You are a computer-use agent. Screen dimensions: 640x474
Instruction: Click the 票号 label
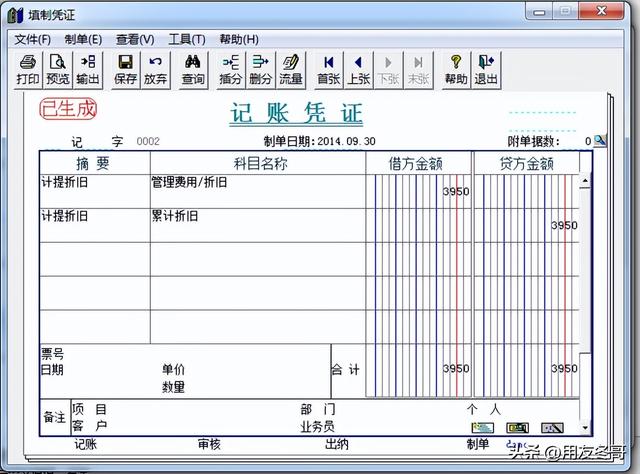[52, 353]
